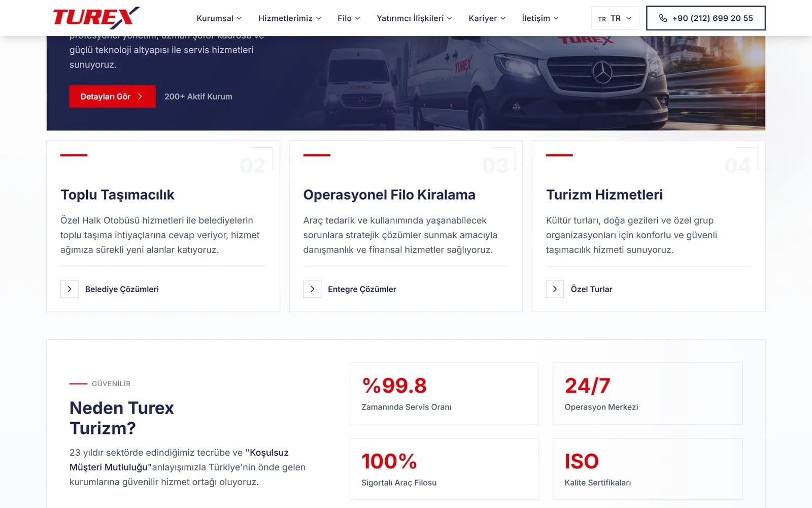
Task: Open the Kurumsal menu
Action: 219,18
